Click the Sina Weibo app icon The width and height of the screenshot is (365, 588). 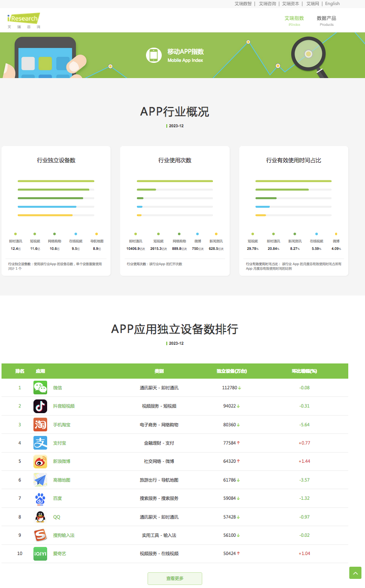click(40, 461)
